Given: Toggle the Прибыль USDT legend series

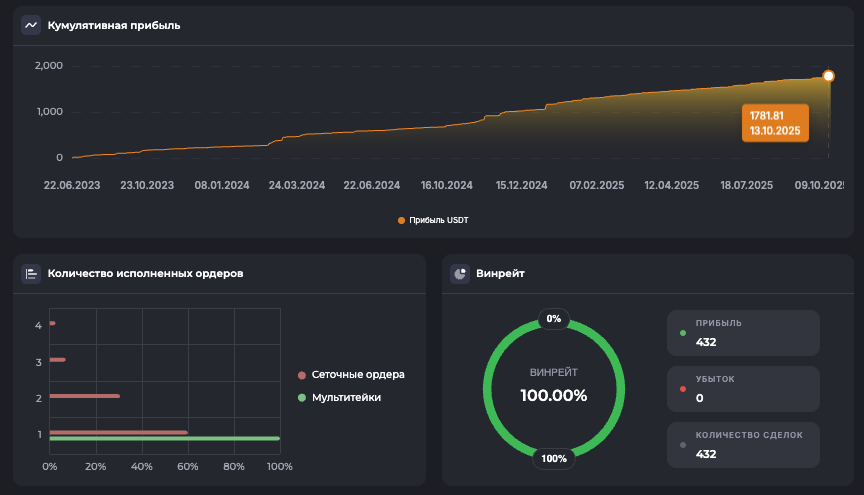Looking at the screenshot, I should point(432,220).
